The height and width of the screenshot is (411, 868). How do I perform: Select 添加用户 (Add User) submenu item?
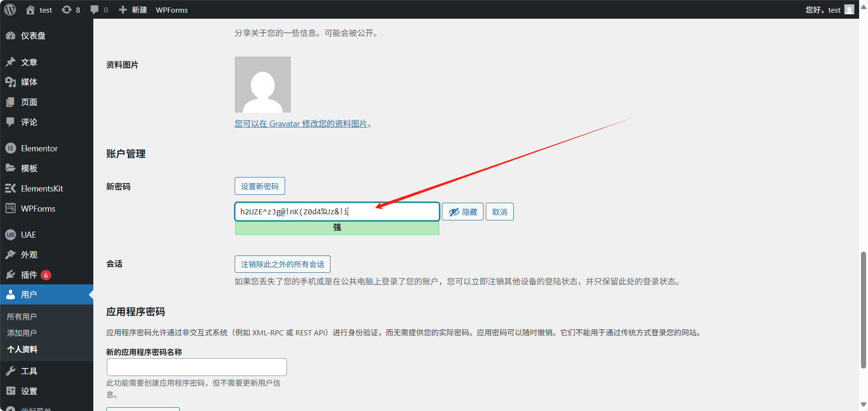pyautogui.click(x=22, y=333)
